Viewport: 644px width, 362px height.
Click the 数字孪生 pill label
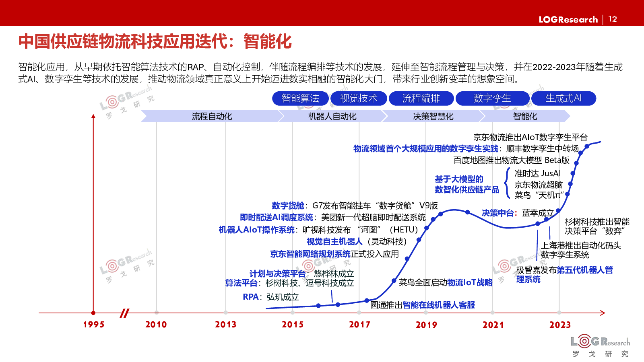(x=492, y=99)
